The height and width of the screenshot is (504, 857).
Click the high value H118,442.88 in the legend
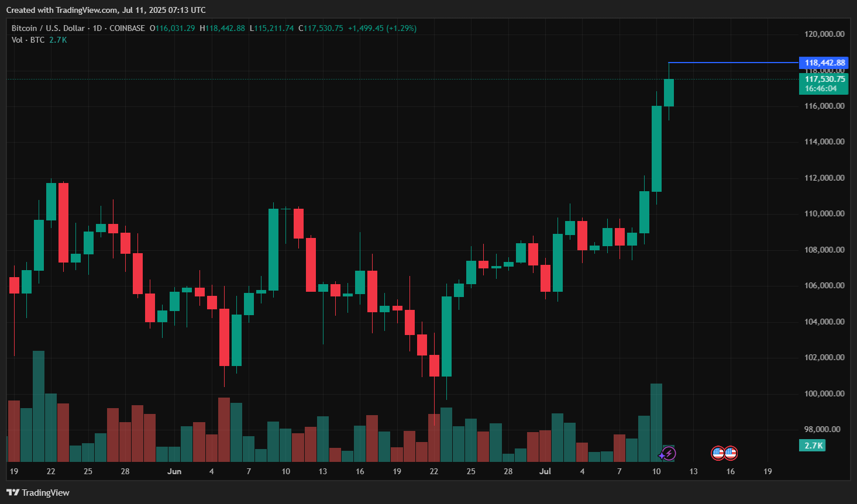pos(222,28)
